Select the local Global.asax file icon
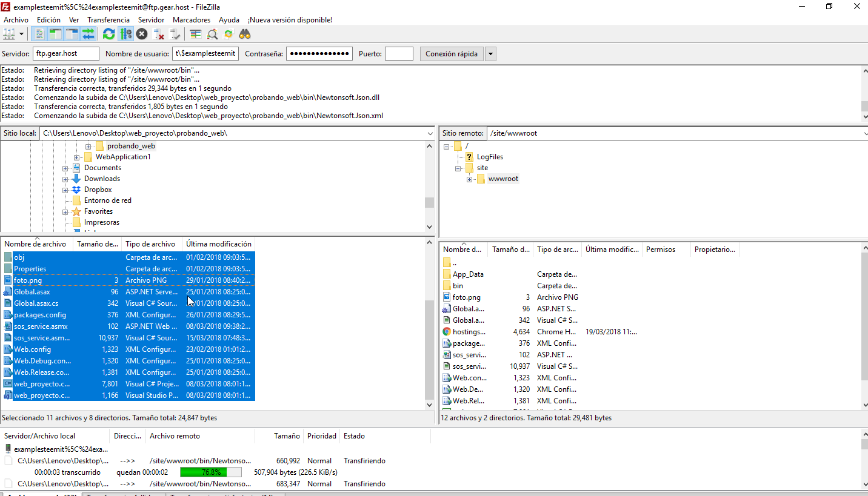 (x=8, y=292)
